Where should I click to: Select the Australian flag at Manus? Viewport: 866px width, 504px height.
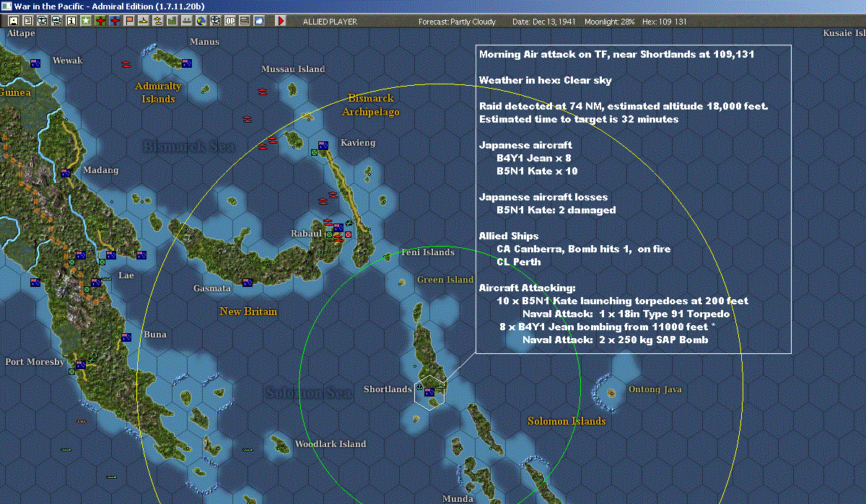point(187,63)
